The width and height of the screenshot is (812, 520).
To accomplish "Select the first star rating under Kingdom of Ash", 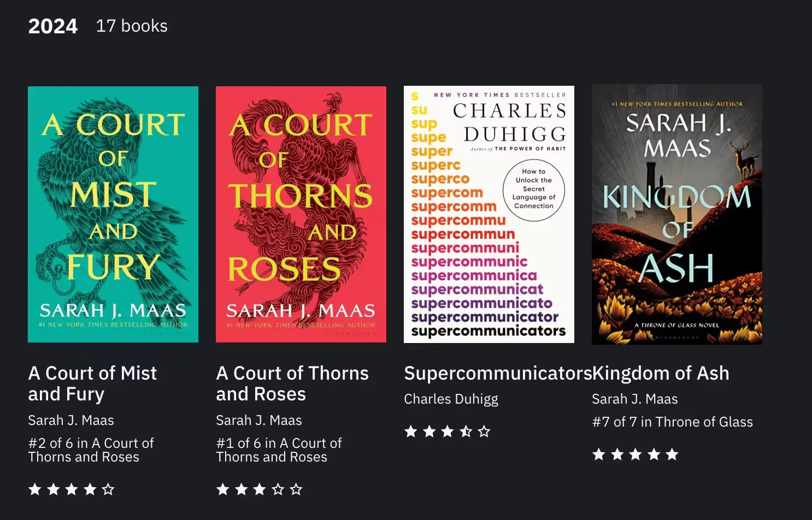I will 598,454.
